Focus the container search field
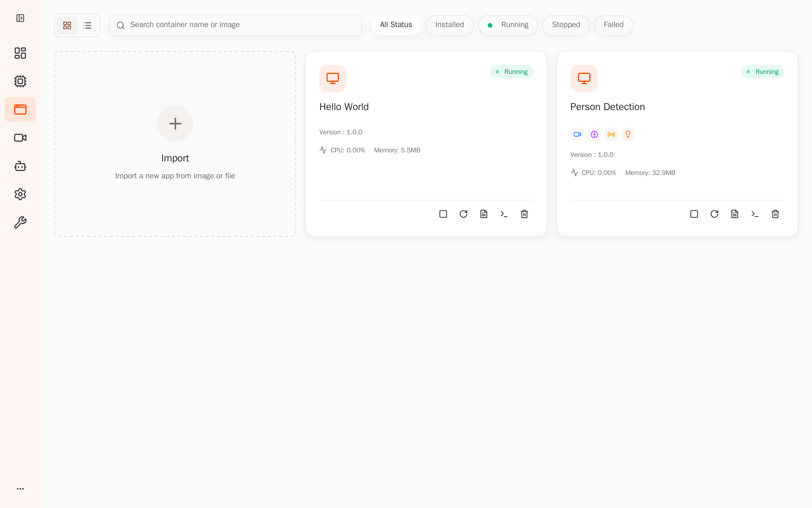 (x=235, y=25)
